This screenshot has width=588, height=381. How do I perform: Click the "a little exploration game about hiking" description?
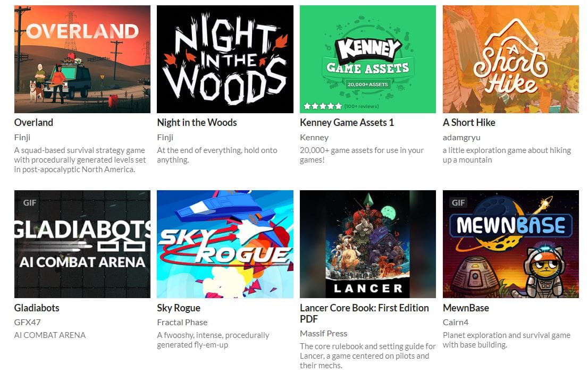(x=507, y=155)
